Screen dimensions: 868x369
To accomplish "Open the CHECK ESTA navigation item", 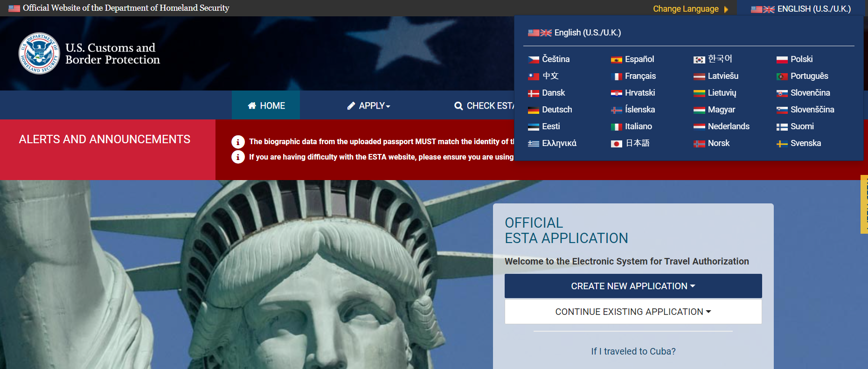I will pos(484,106).
